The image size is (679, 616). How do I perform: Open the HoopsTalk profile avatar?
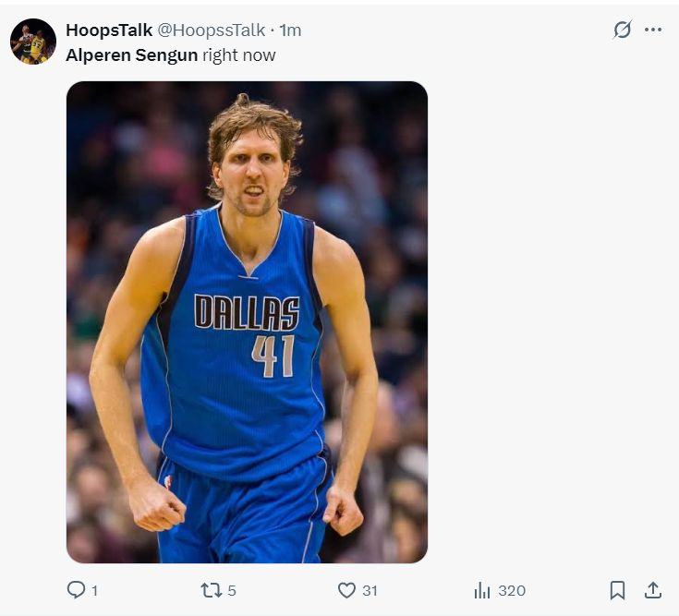point(33,42)
